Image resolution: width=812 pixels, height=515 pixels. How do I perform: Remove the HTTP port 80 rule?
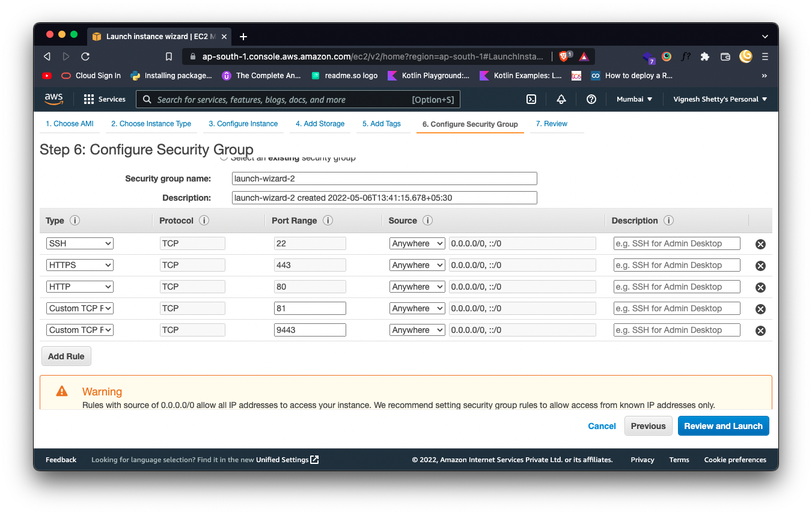tap(760, 287)
